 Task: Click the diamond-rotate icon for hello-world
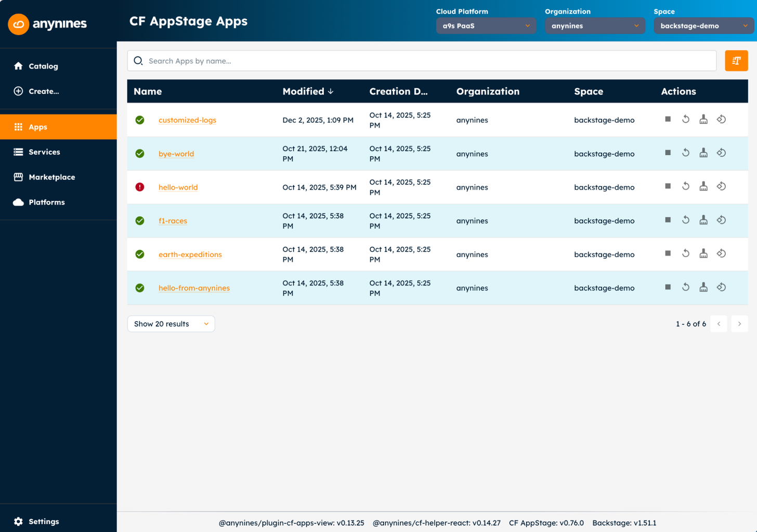721,186
